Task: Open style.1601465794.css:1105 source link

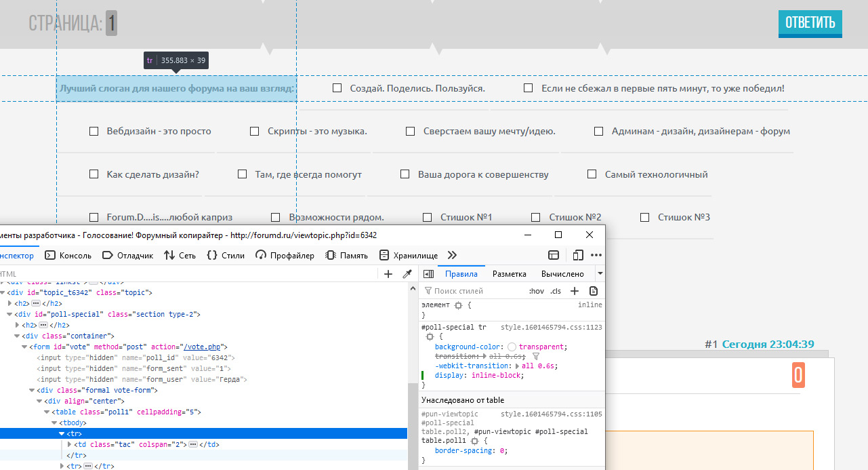Action: [552, 414]
